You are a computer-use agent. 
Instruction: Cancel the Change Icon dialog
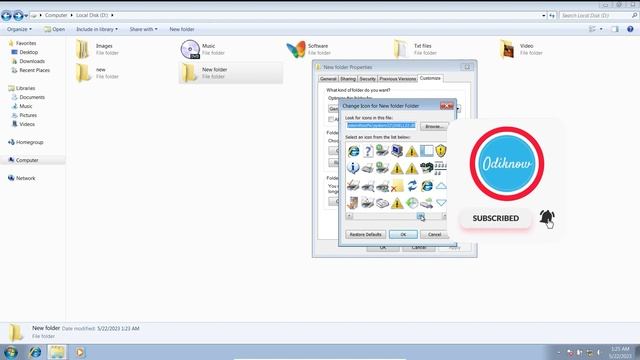(x=434, y=235)
